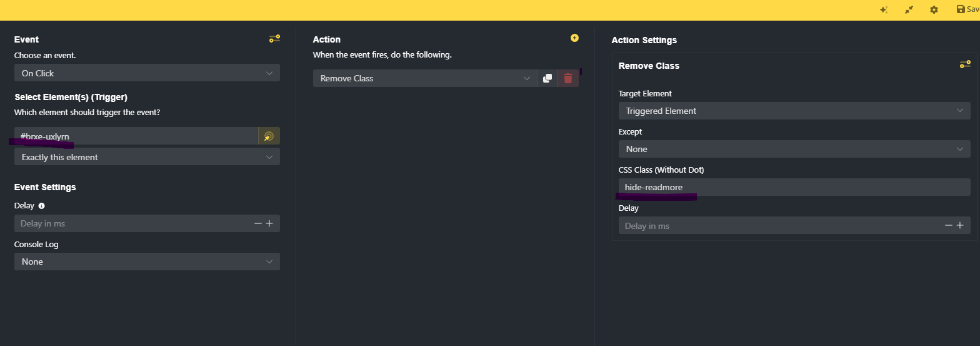
Task: Click the delay info icon
Action: click(41, 205)
